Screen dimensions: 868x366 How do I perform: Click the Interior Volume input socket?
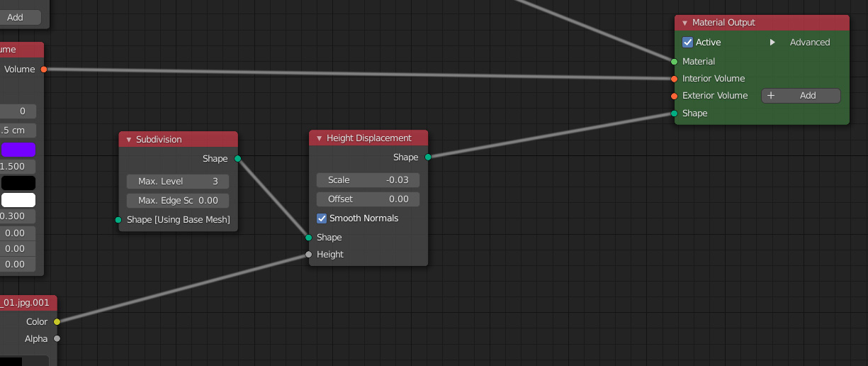[674, 79]
